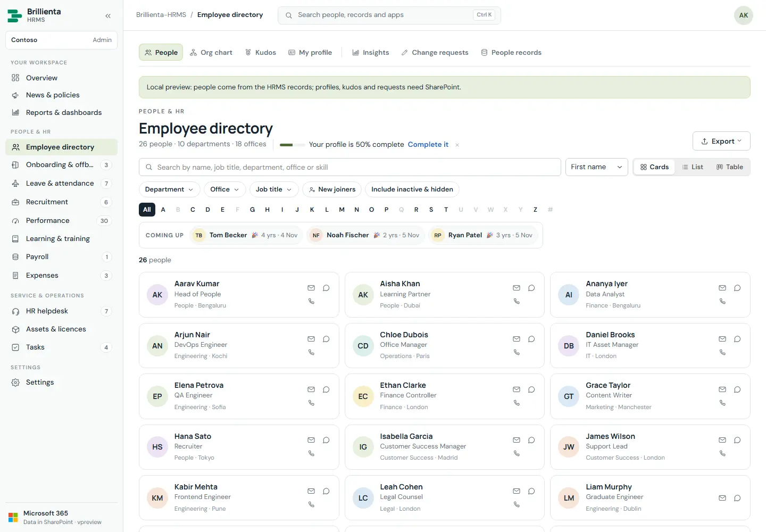Toggle Include inactive & hidden filter

412,189
